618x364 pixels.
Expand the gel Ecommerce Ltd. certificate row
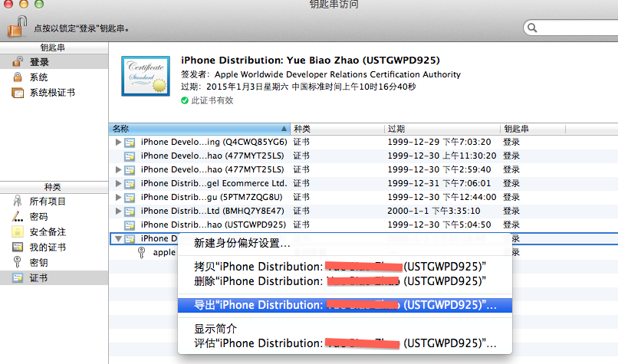118,184
